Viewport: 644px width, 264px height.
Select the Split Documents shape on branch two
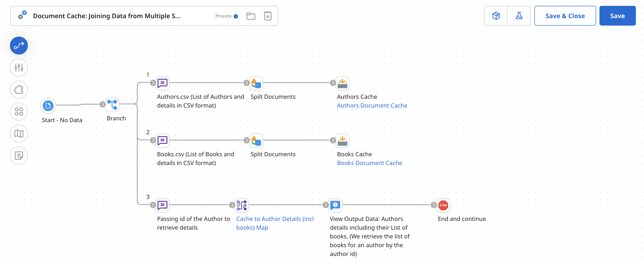point(255,141)
